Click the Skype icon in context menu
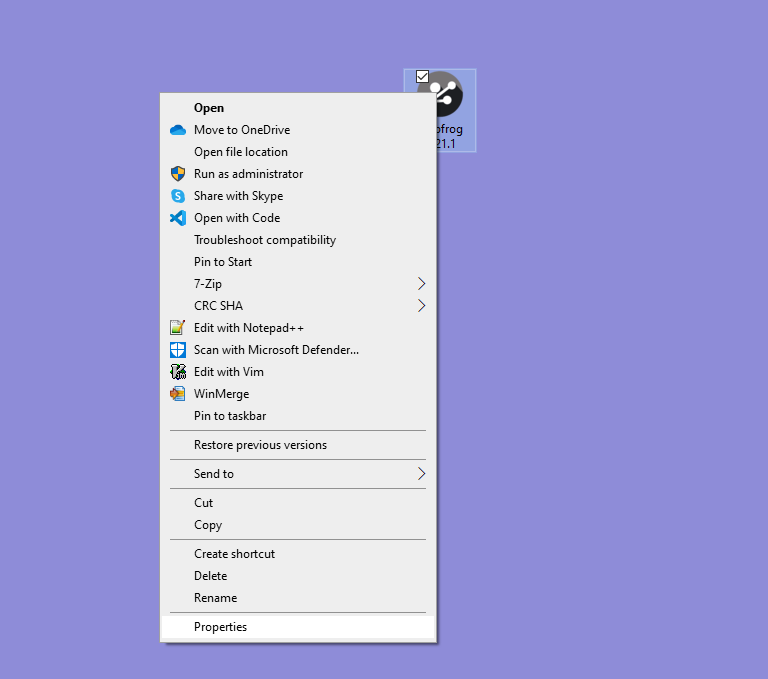Viewport: 768px width, 679px height. [x=178, y=196]
